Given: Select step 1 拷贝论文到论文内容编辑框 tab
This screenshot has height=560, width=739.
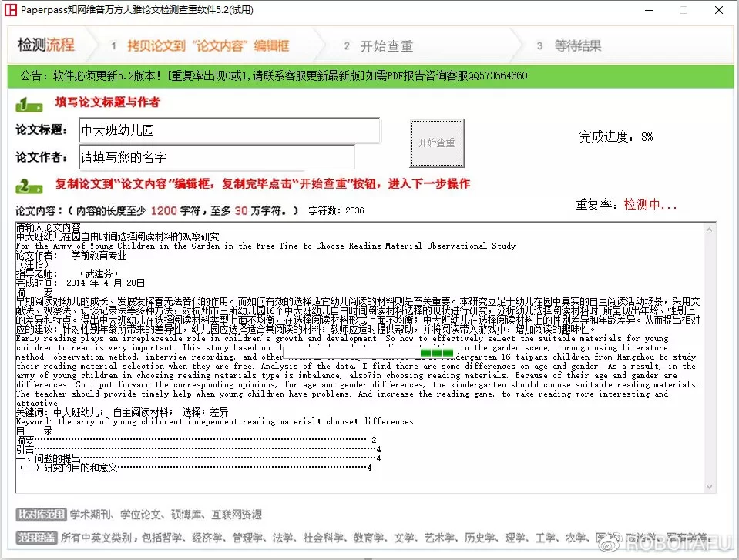Looking at the screenshot, I should click(199, 46).
